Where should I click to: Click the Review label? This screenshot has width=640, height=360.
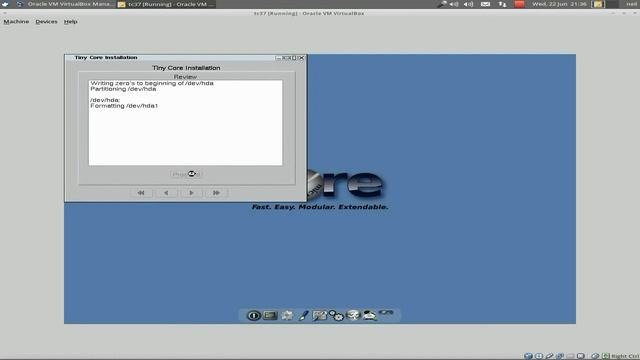pyautogui.click(x=185, y=77)
